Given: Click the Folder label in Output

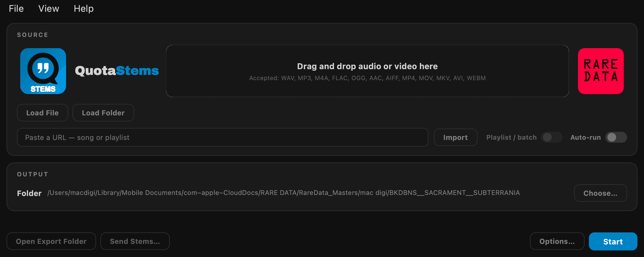Looking at the screenshot, I should pyautogui.click(x=29, y=193).
